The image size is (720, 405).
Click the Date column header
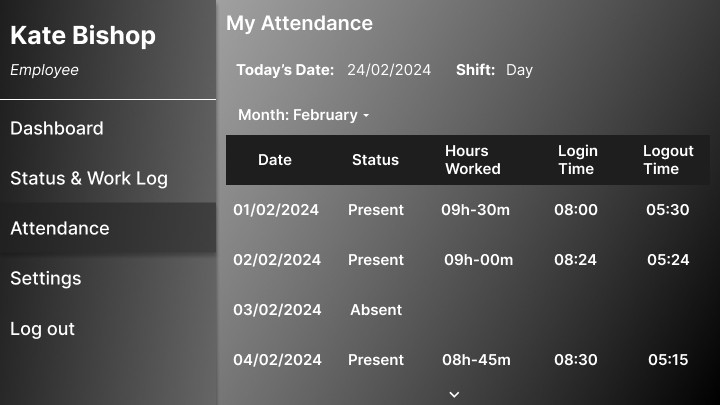(x=275, y=160)
